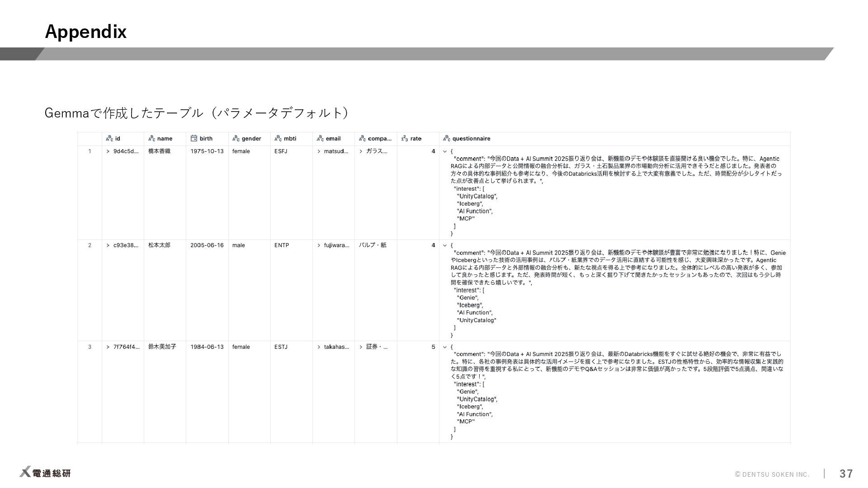
Task: Click the string type icon beside name header
Action: pyautogui.click(x=151, y=139)
